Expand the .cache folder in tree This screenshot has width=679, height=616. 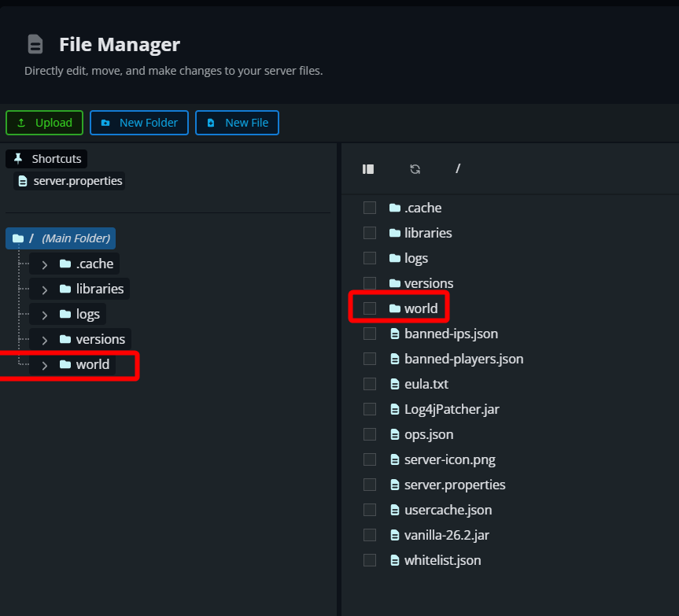(x=45, y=264)
